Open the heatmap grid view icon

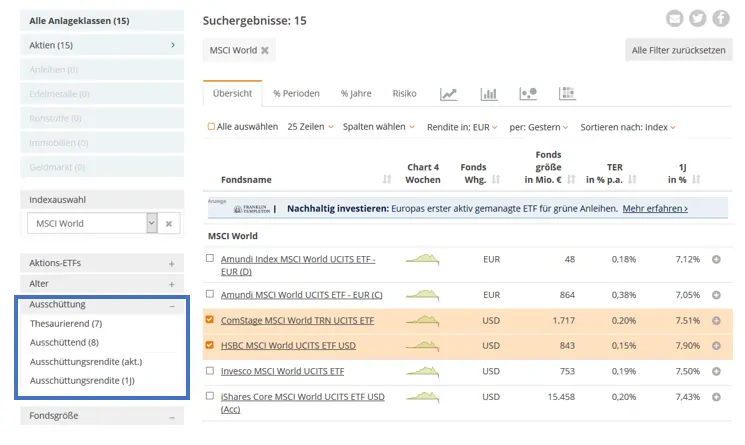[x=567, y=94]
